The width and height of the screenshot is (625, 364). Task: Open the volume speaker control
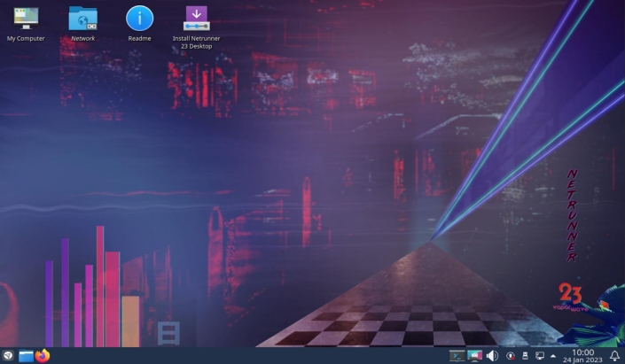tap(492, 356)
